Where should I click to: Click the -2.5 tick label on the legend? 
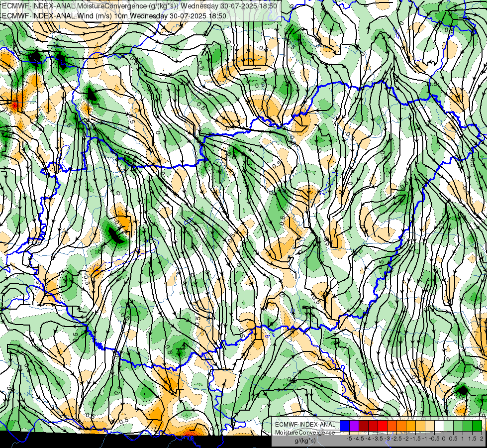tap(396, 439)
